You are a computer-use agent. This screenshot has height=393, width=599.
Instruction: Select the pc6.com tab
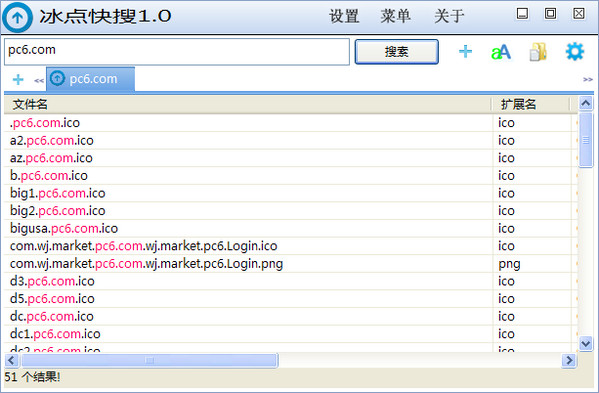click(x=91, y=79)
